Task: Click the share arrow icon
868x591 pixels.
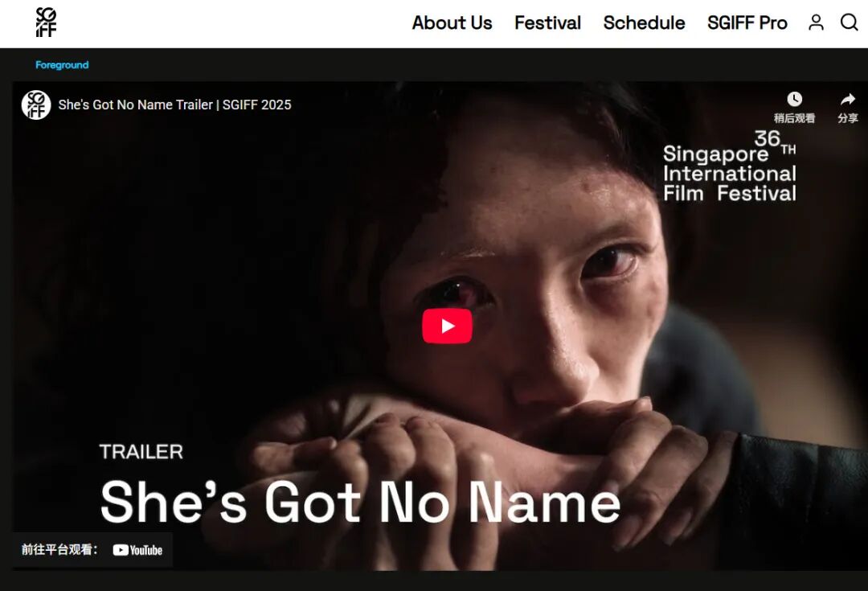Action: (x=848, y=99)
